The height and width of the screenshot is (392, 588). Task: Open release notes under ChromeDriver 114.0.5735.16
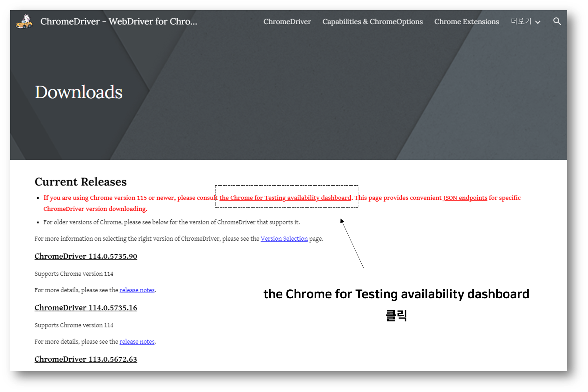(137, 342)
